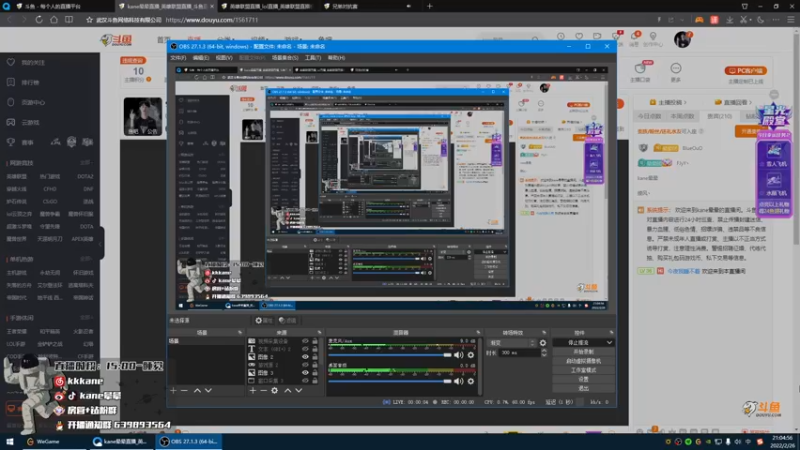The image size is (800, 450).
Task: Move scene down in Scenes panel
Action: 208,390
